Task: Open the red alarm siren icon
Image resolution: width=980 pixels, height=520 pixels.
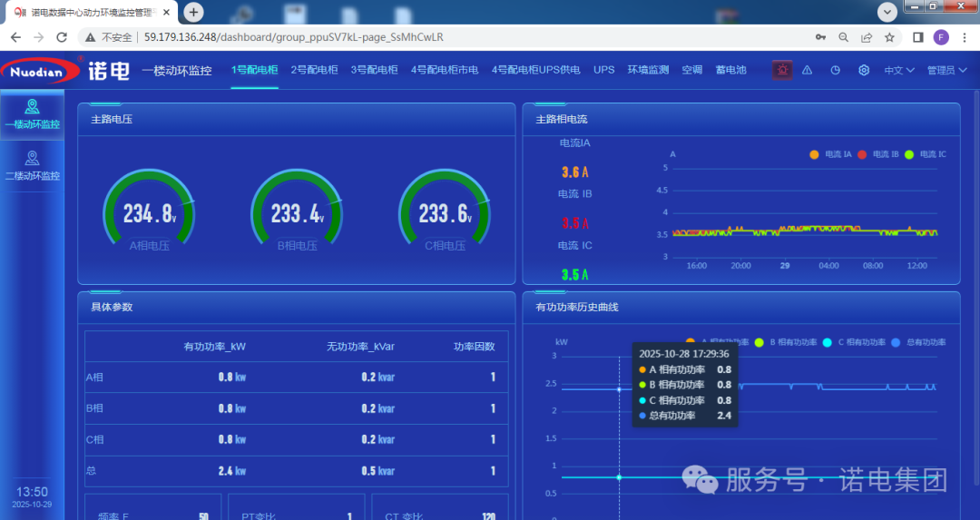Action: click(x=782, y=70)
